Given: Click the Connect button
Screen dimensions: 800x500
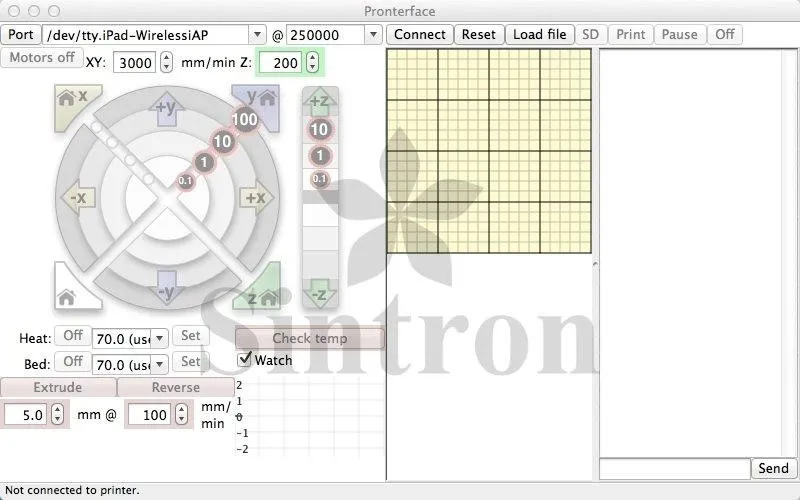Looking at the screenshot, I should click(420, 34).
